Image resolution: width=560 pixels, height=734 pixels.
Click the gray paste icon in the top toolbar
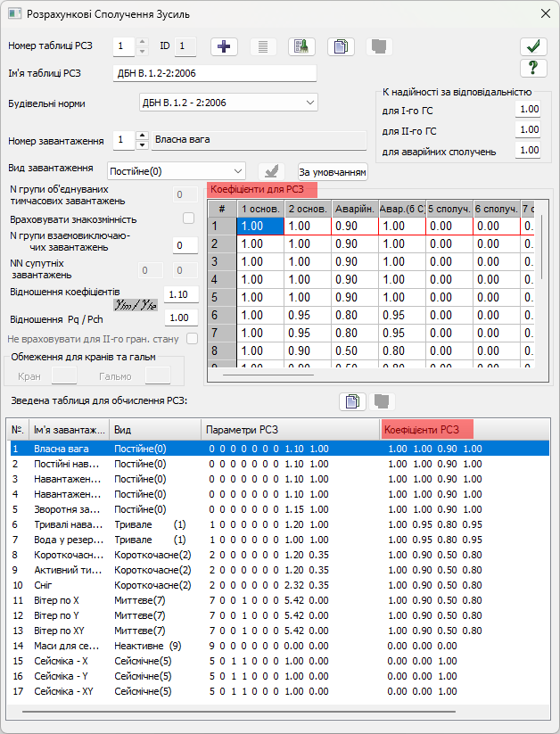[x=379, y=46]
